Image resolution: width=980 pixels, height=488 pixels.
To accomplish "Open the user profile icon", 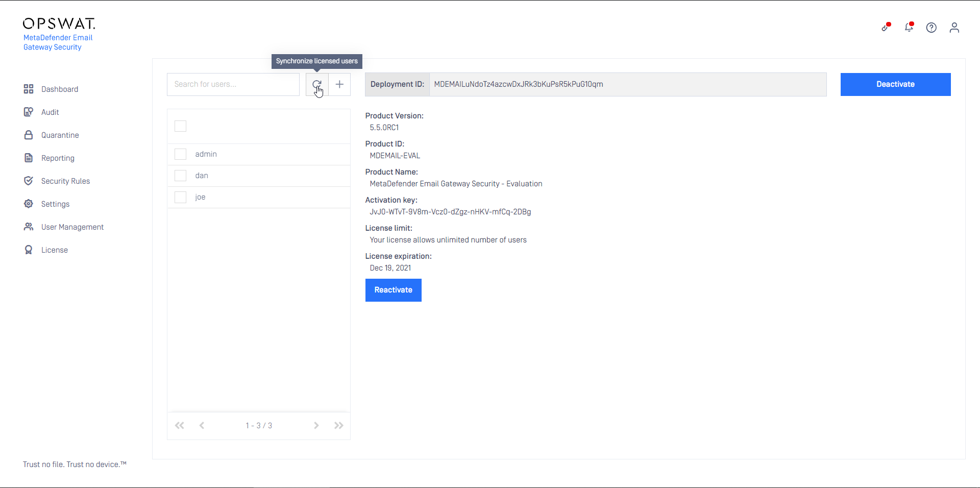I will [x=954, y=28].
